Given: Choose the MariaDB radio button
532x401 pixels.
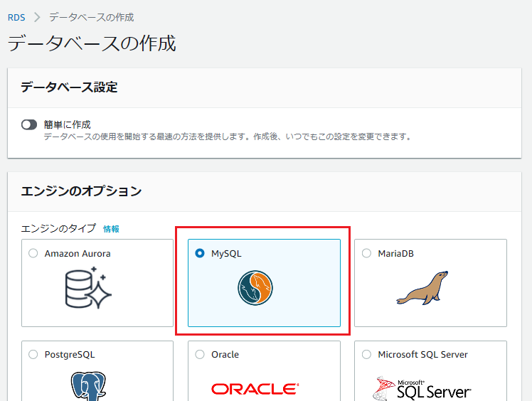Looking at the screenshot, I should pyautogui.click(x=366, y=253).
